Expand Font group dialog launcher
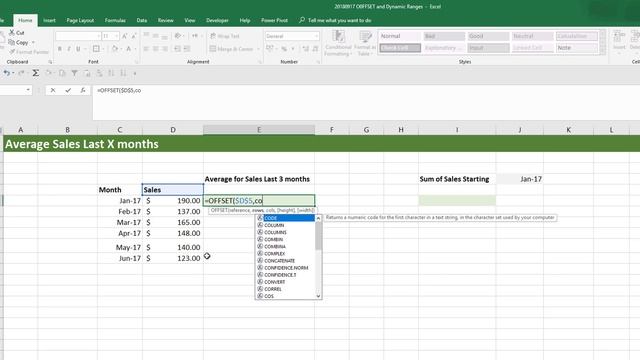The width and height of the screenshot is (640, 360). tap(137, 62)
